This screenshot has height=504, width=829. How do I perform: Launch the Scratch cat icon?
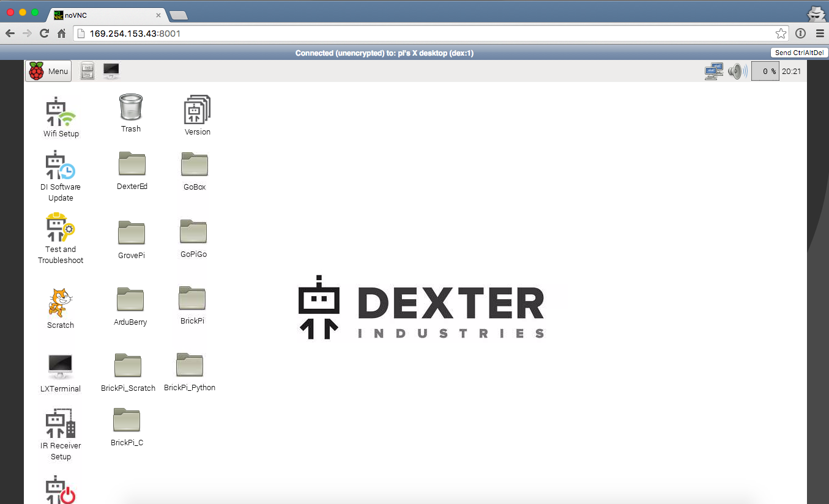(x=61, y=308)
